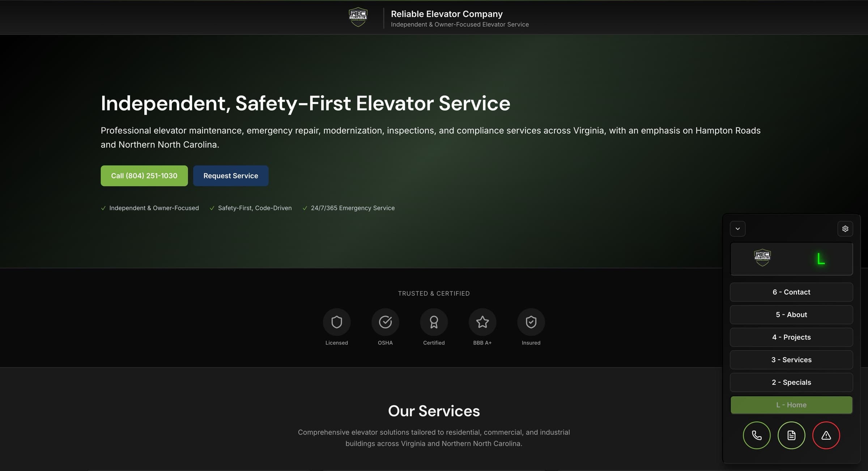This screenshot has width=868, height=471.
Task: Collapse the elevator panel with the chevron
Action: tap(737, 229)
